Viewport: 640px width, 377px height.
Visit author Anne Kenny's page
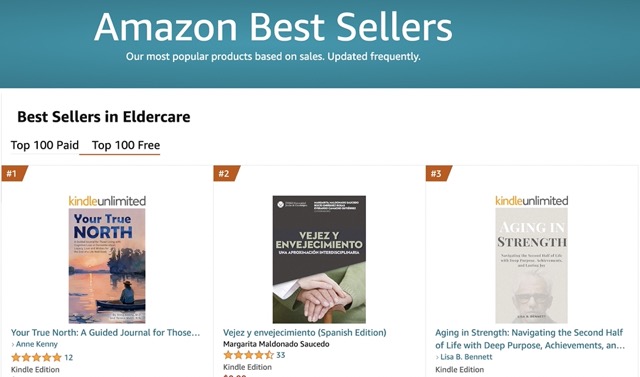37,344
